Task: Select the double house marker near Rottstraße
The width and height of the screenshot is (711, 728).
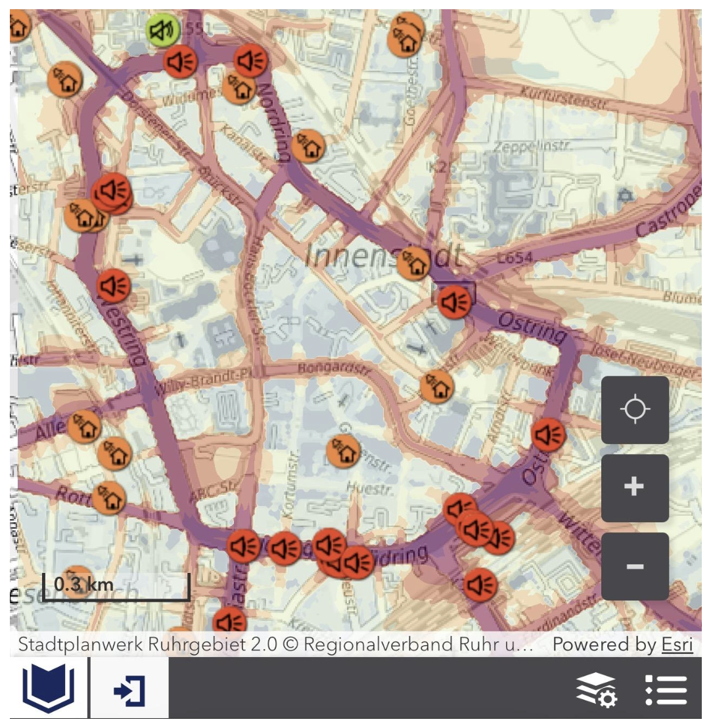Action: click(110, 497)
